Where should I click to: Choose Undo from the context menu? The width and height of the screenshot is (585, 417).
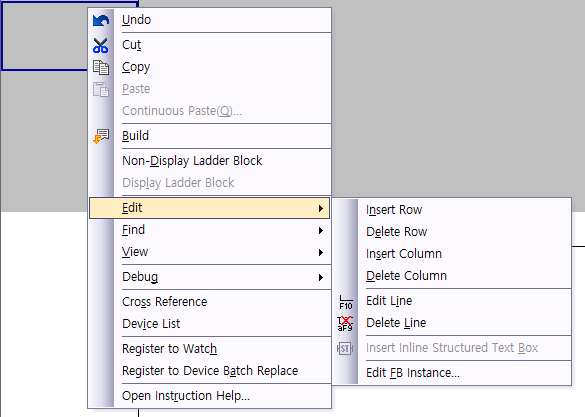click(210, 20)
